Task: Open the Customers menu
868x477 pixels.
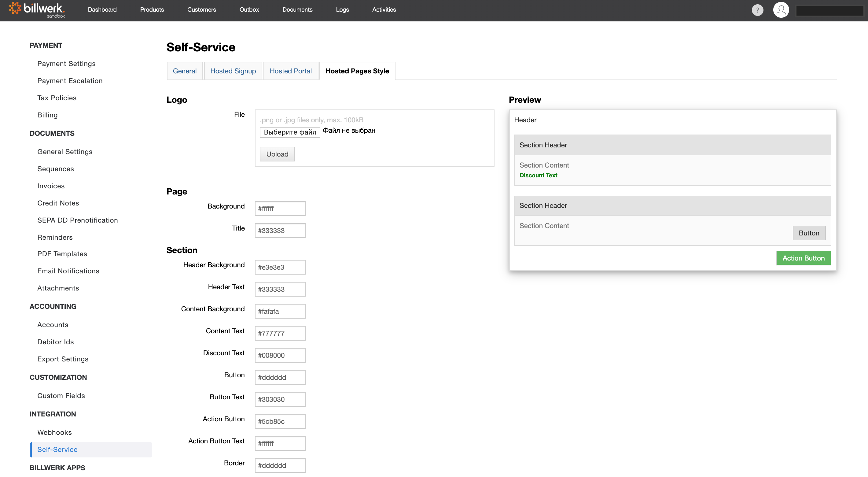Action: pos(201,9)
